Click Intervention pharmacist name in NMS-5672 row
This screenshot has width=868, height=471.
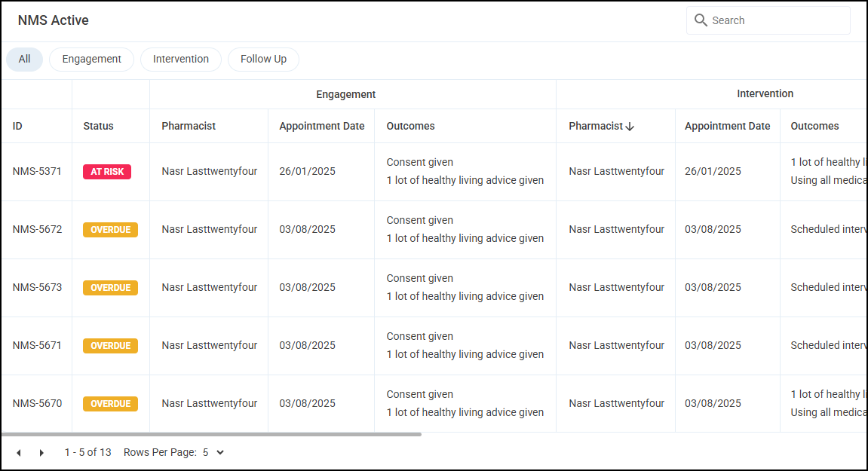pos(616,230)
